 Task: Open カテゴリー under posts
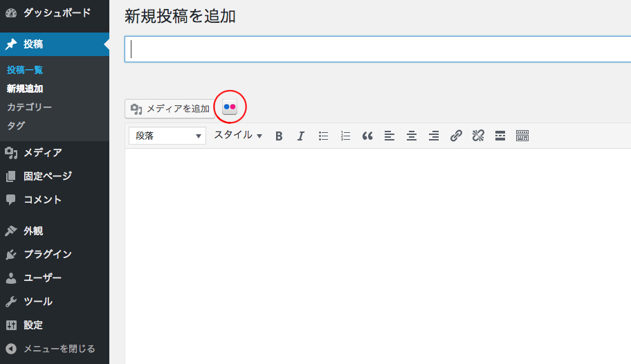click(x=29, y=107)
